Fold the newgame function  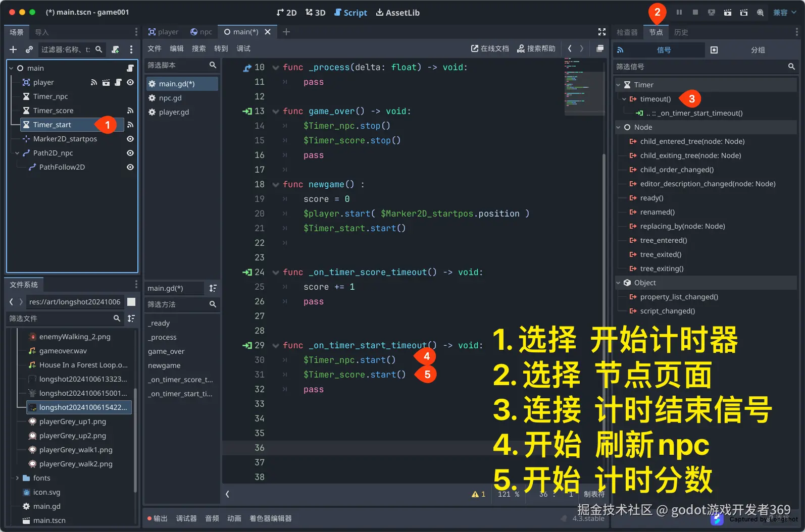coord(276,185)
